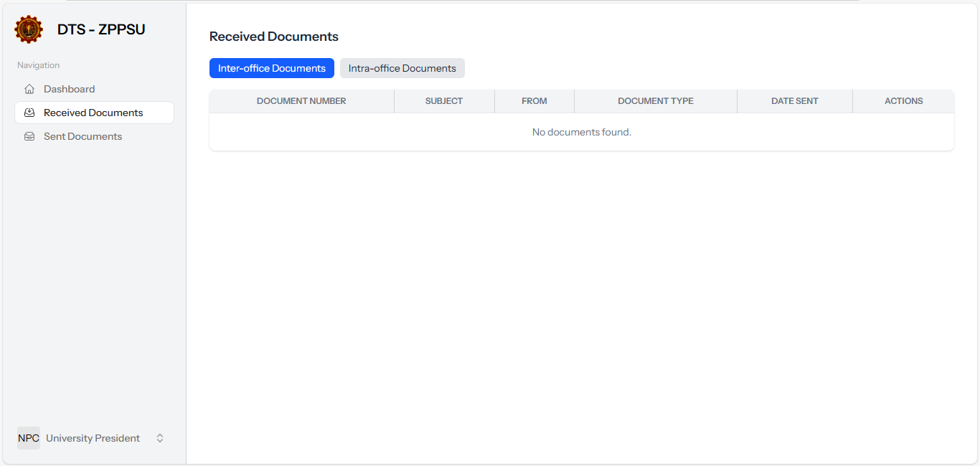Click the NPC user avatar badge
The height and width of the screenshot is (466, 980).
tap(28, 437)
